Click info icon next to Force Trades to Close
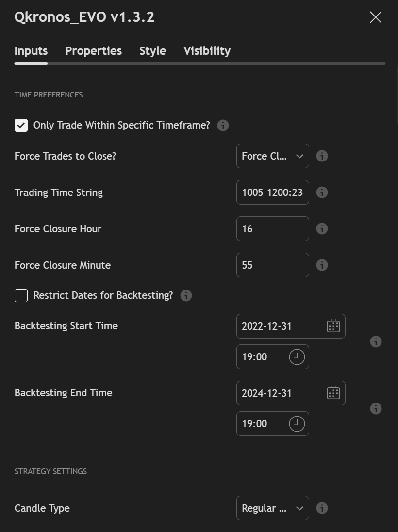 point(322,156)
